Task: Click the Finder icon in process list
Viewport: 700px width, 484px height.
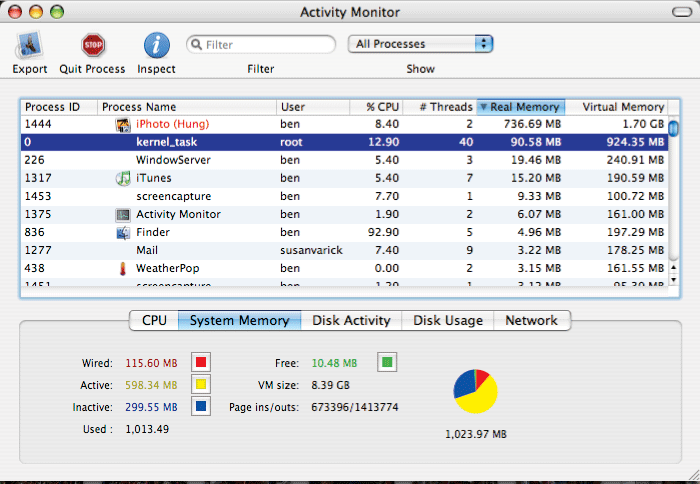Action: (123, 233)
